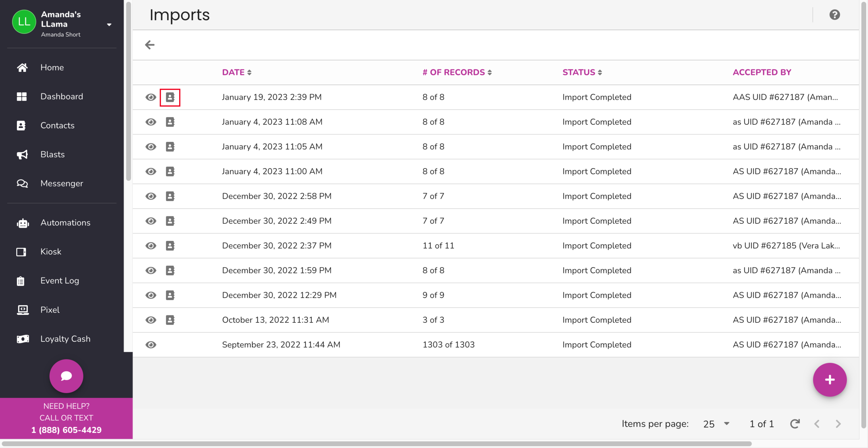
Task: View details eye for December 30, 2022 12:29 PM
Action: [151, 295]
